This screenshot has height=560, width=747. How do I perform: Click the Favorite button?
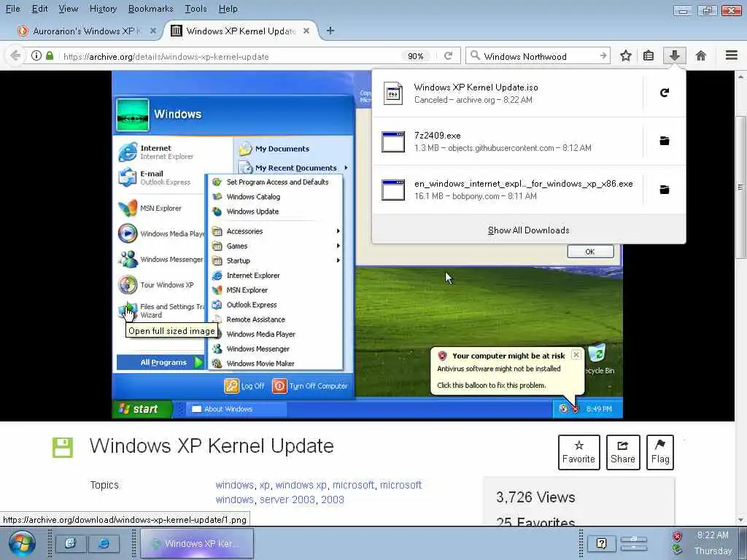point(578,452)
